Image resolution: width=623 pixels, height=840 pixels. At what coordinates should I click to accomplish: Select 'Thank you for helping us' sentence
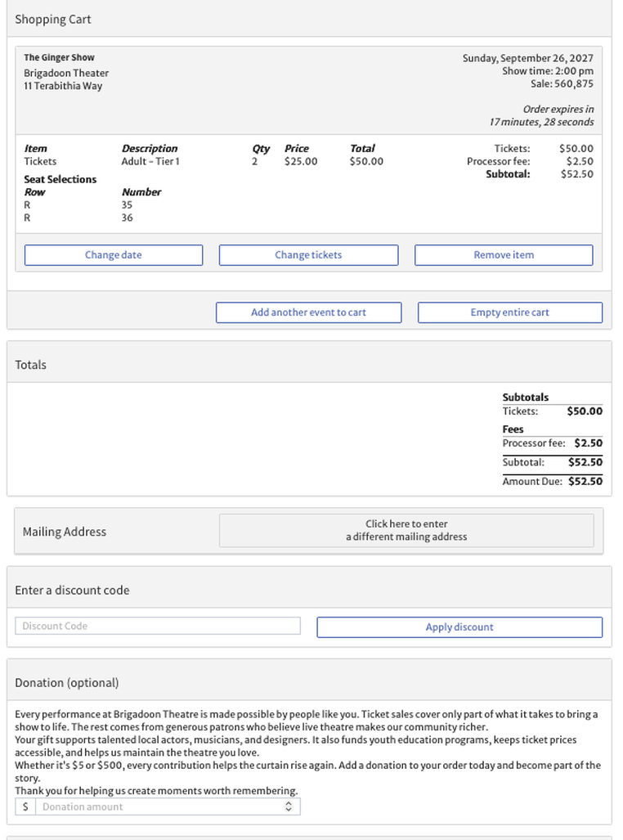point(156,791)
